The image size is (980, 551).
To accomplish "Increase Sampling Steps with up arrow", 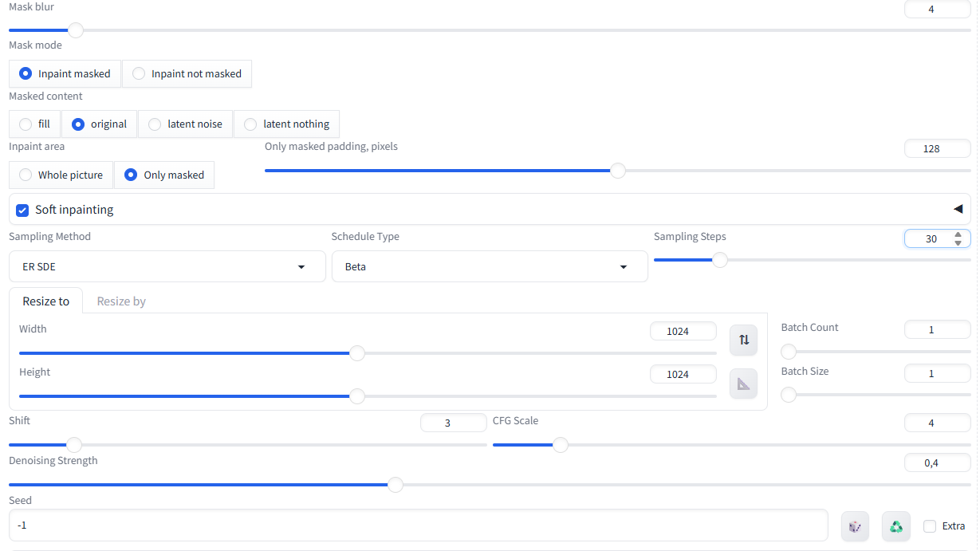I will coord(958,234).
